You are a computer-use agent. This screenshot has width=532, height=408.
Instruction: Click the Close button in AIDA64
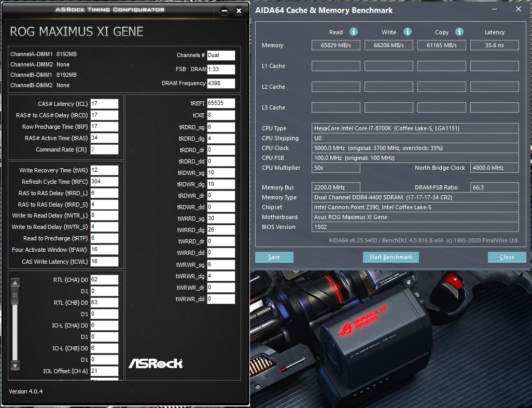point(507,257)
